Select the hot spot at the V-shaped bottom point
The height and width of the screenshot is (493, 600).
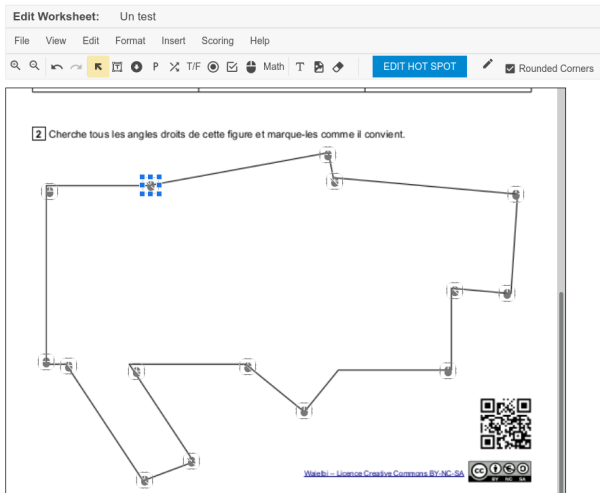tap(304, 411)
